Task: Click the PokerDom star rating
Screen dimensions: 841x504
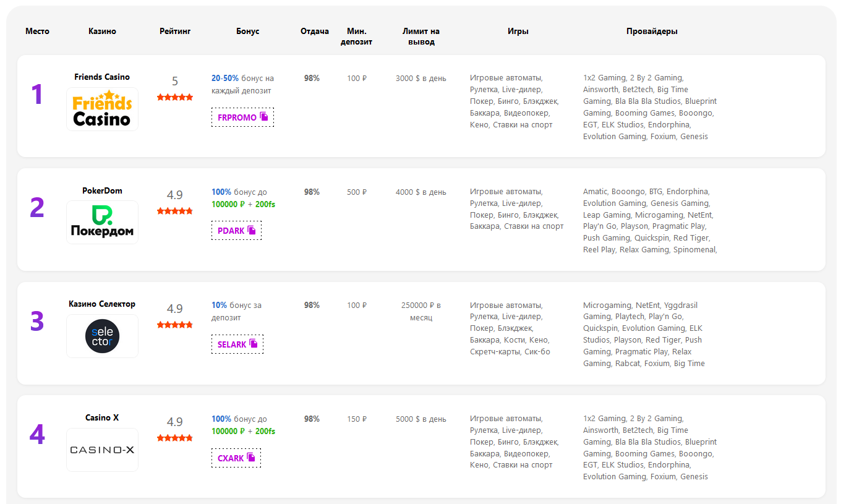Action: pyautogui.click(x=175, y=211)
